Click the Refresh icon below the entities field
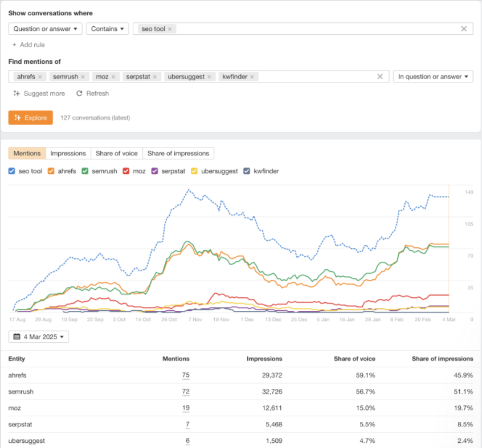Screen dimensions: 482x448 coord(79,94)
